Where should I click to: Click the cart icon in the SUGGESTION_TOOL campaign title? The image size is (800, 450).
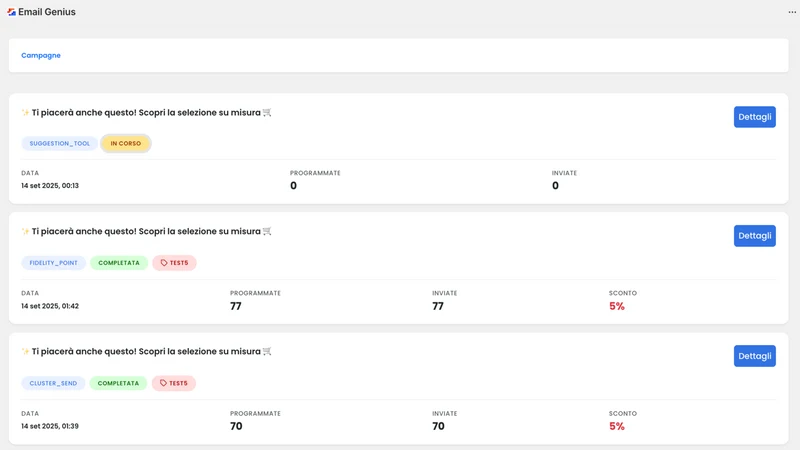(x=267, y=112)
